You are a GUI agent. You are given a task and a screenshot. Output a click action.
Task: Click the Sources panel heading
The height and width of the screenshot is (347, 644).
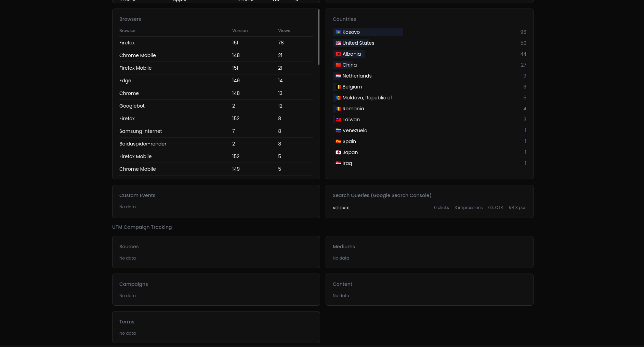pyautogui.click(x=129, y=247)
